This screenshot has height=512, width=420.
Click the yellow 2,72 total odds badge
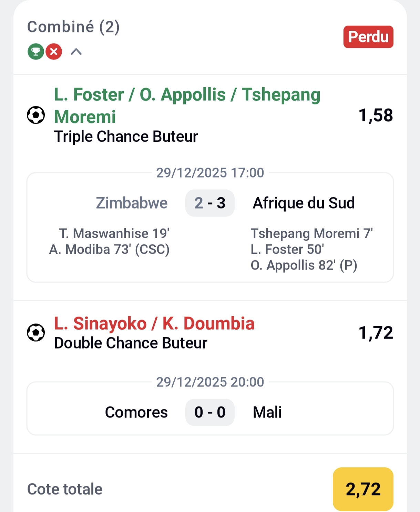click(363, 489)
